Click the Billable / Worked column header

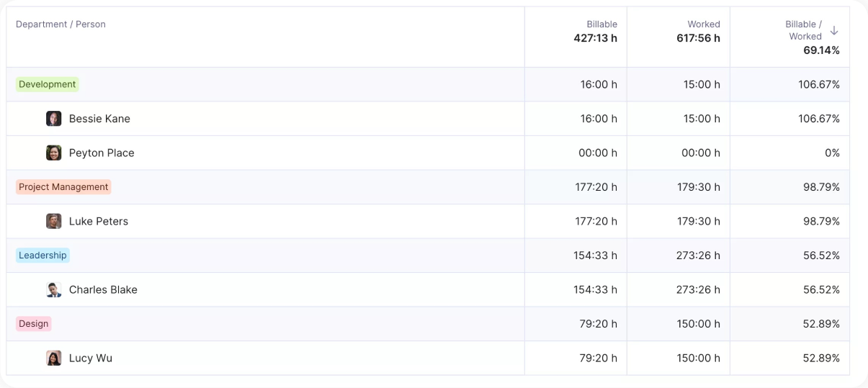coord(804,30)
